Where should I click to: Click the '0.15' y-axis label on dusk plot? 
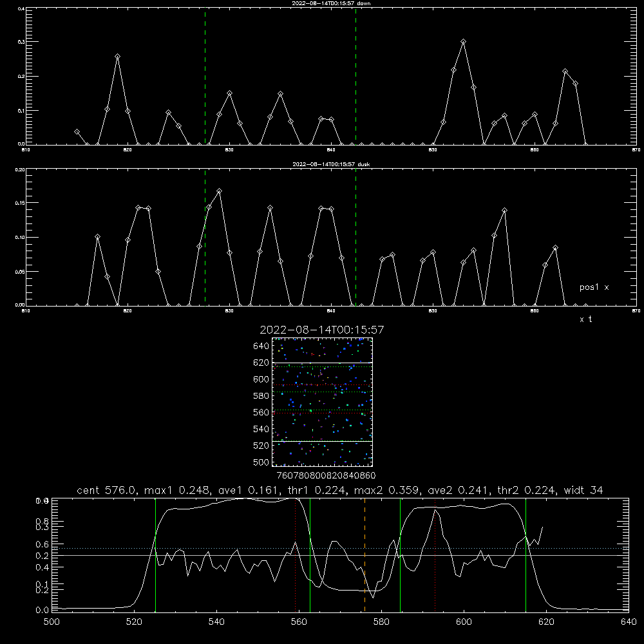click(x=20, y=203)
